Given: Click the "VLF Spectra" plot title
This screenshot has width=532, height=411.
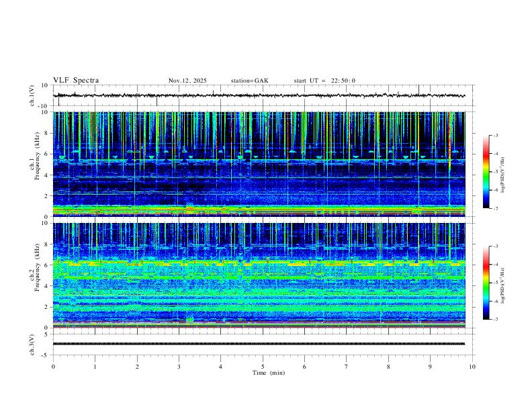Looking at the screenshot, I should click(76, 81).
